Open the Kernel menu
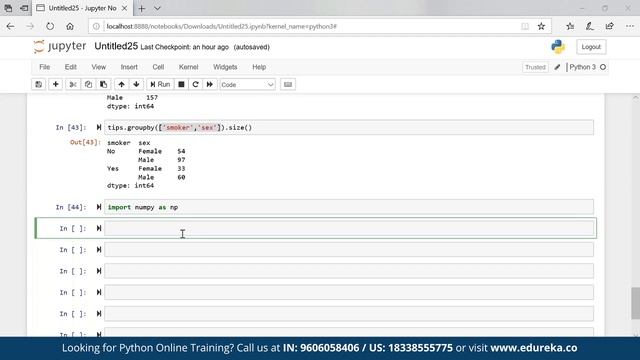This screenshot has height=360, width=640. pos(188,67)
